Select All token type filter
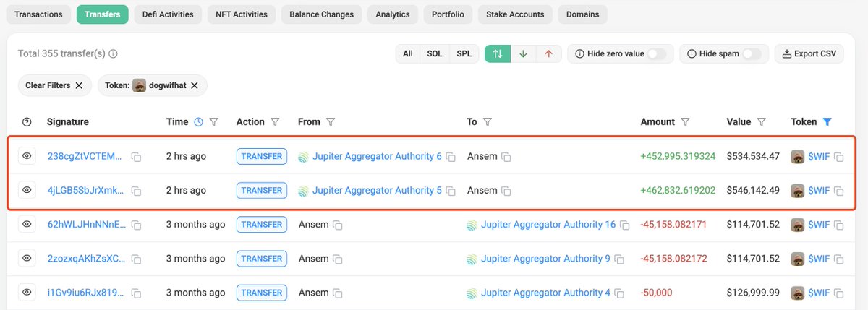This screenshot has height=310, width=868. click(408, 53)
